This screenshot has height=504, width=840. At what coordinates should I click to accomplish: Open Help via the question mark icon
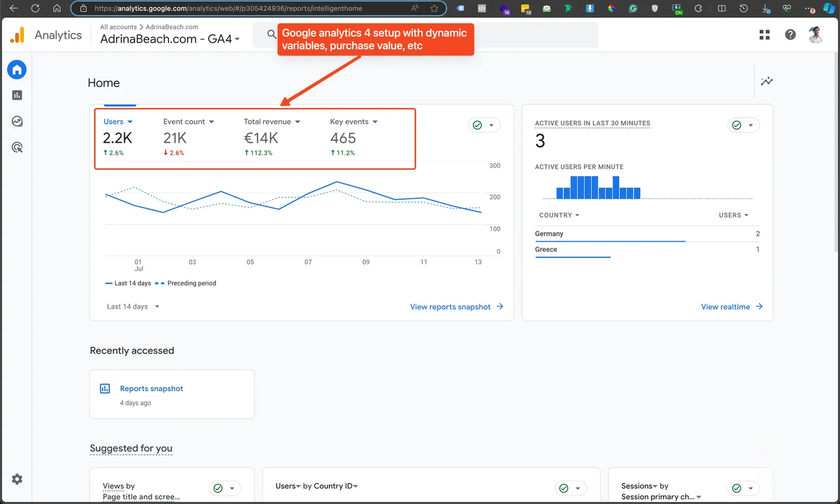click(790, 34)
